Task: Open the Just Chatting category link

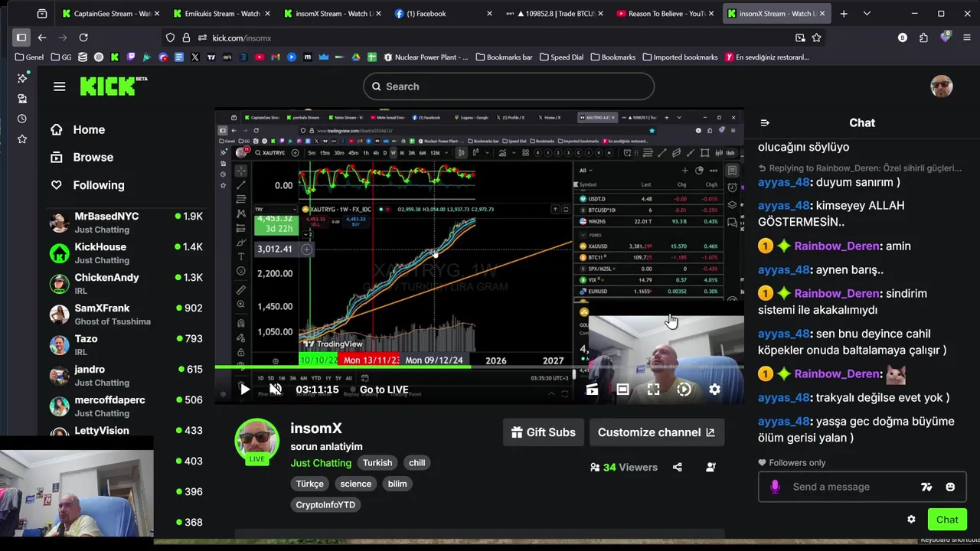Action: click(x=321, y=463)
